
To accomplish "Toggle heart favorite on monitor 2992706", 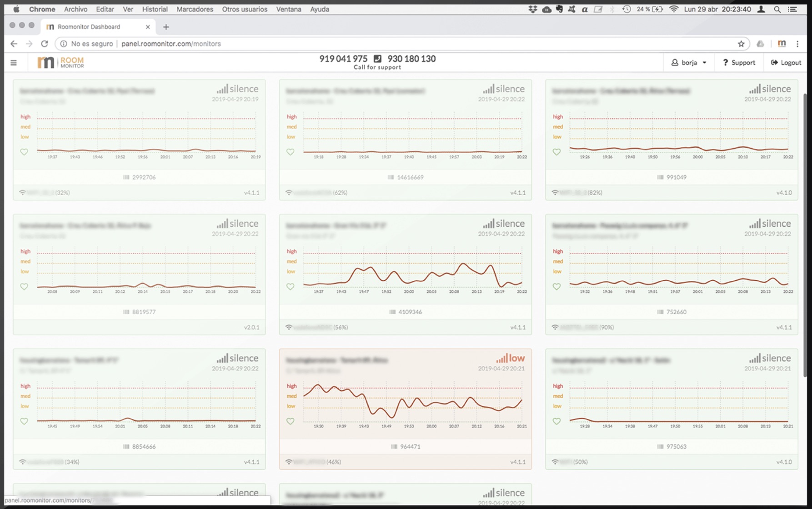I will (24, 152).
